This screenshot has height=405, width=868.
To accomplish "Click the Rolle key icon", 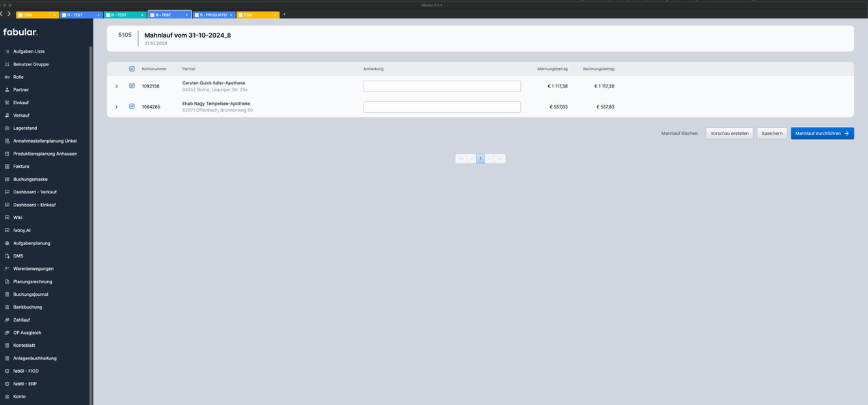I will 7,77.
